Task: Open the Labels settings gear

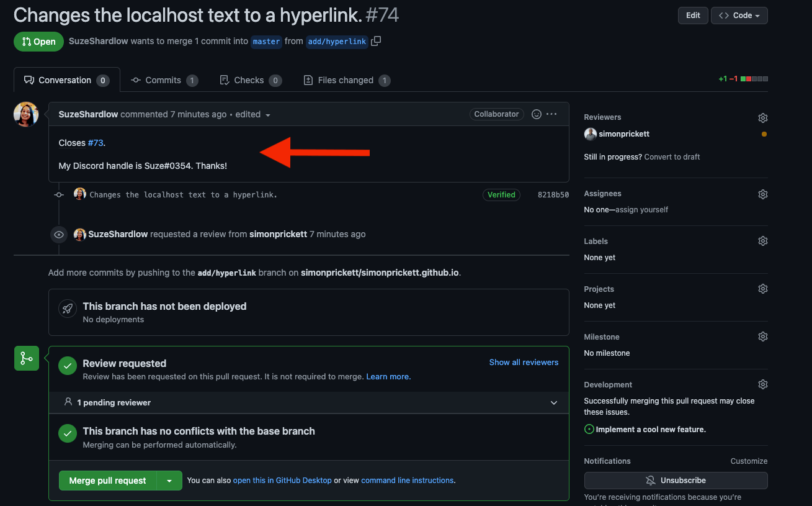Action: coord(762,241)
